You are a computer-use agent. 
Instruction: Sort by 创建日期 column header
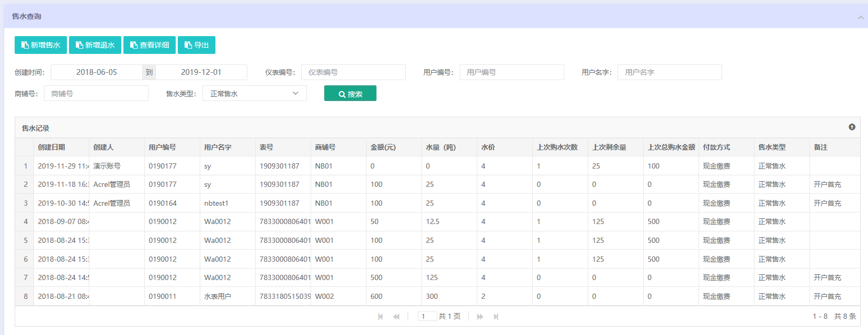[x=52, y=148]
